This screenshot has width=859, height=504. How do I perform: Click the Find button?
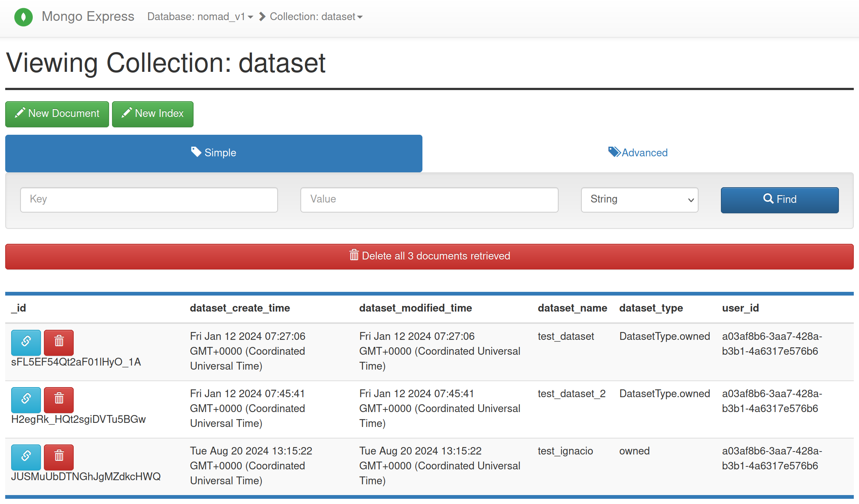point(780,200)
